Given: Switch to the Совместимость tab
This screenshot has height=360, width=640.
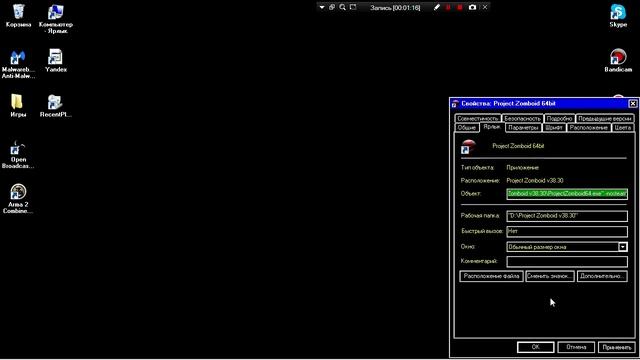Looking at the screenshot, I should point(478,118).
